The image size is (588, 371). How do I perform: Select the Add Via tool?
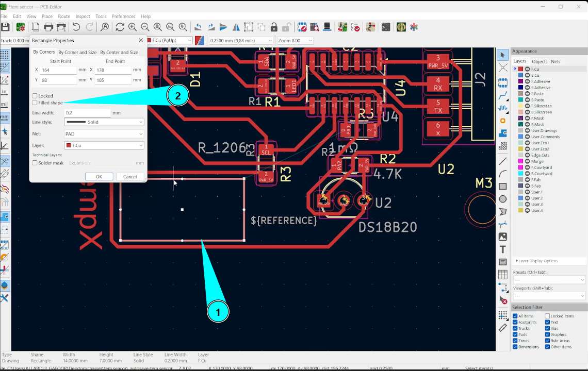502,121
